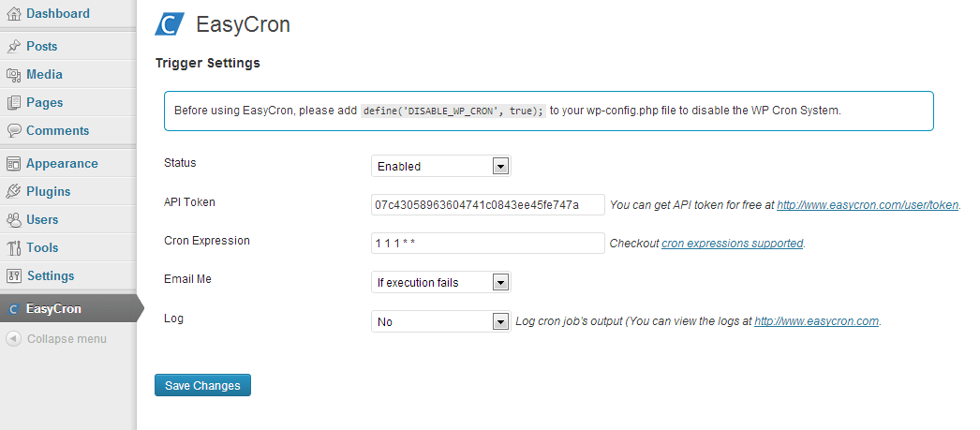Click the API Token field label
The width and height of the screenshot is (980, 430).
point(189,201)
